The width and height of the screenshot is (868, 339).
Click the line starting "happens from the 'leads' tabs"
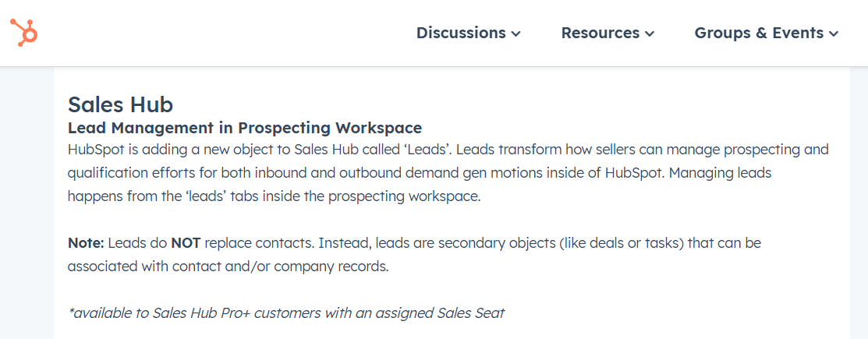click(x=274, y=196)
